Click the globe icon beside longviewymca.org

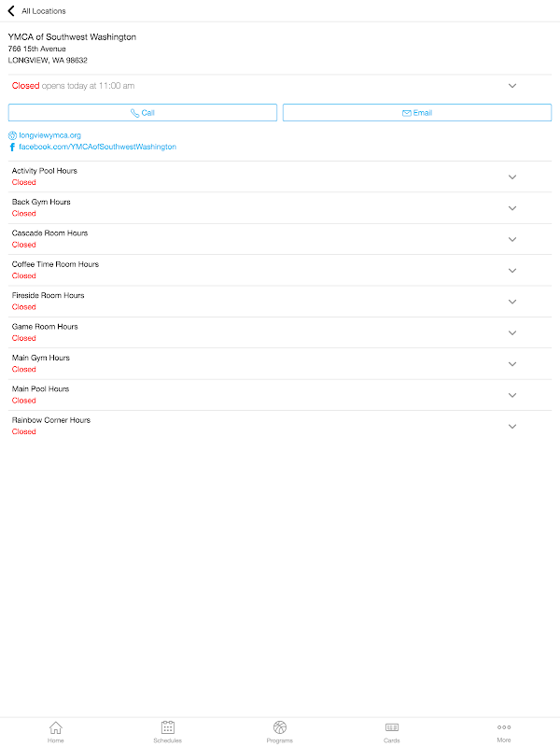pos(12,135)
